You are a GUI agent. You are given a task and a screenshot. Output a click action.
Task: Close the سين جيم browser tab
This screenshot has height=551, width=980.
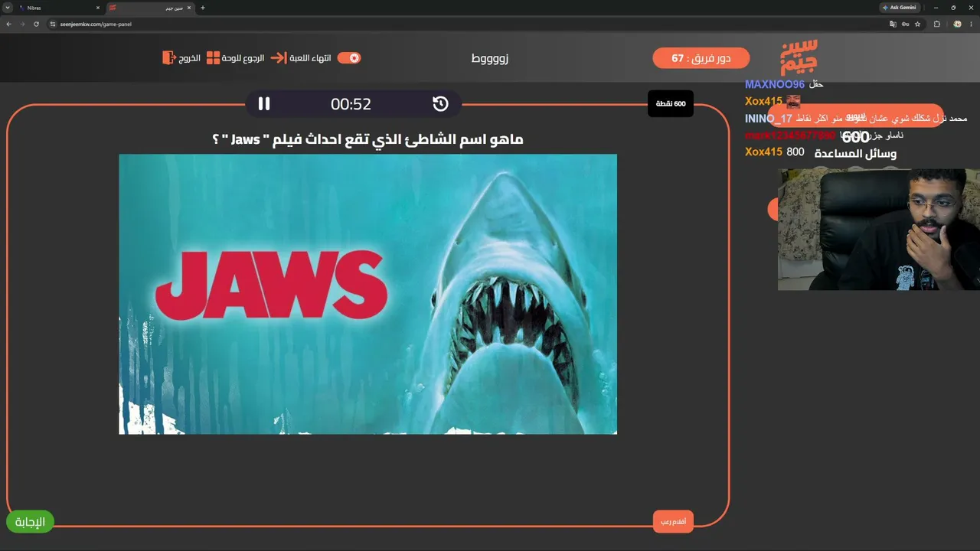[188, 8]
